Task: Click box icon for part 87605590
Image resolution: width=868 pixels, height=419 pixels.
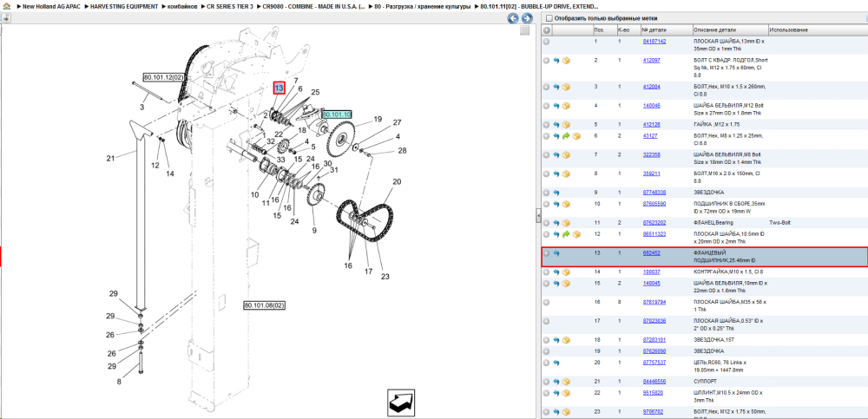Action: [566, 204]
